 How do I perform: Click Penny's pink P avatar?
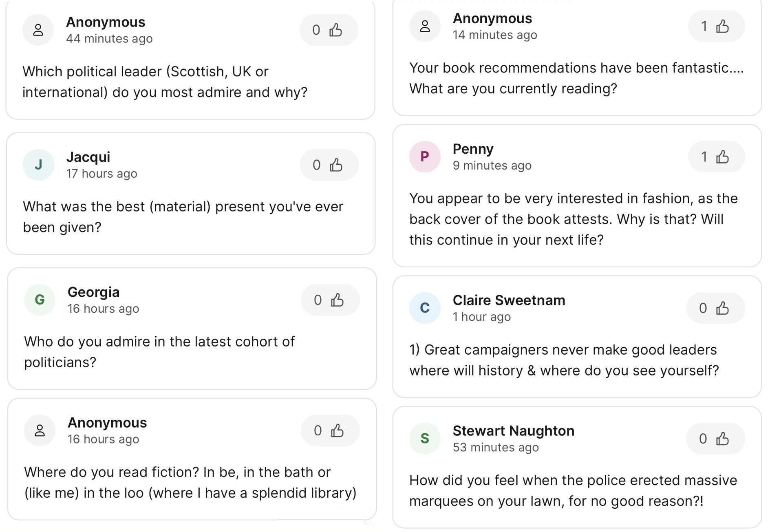[425, 157]
